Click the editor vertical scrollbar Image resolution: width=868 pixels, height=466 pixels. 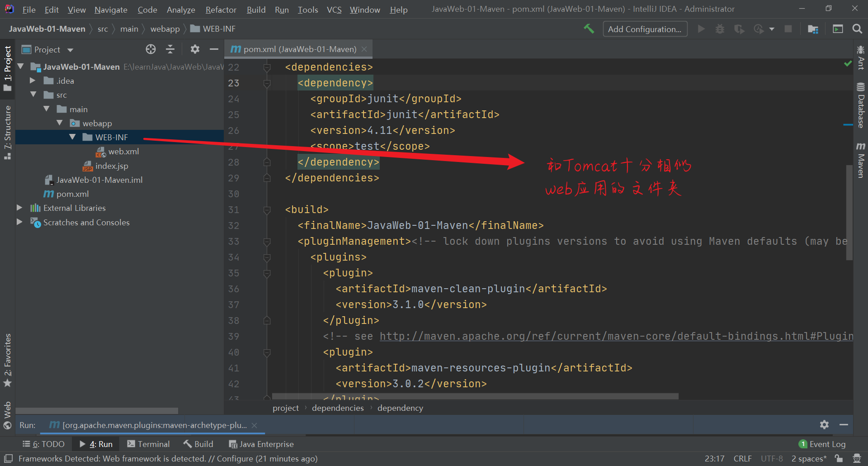(849, 213)
